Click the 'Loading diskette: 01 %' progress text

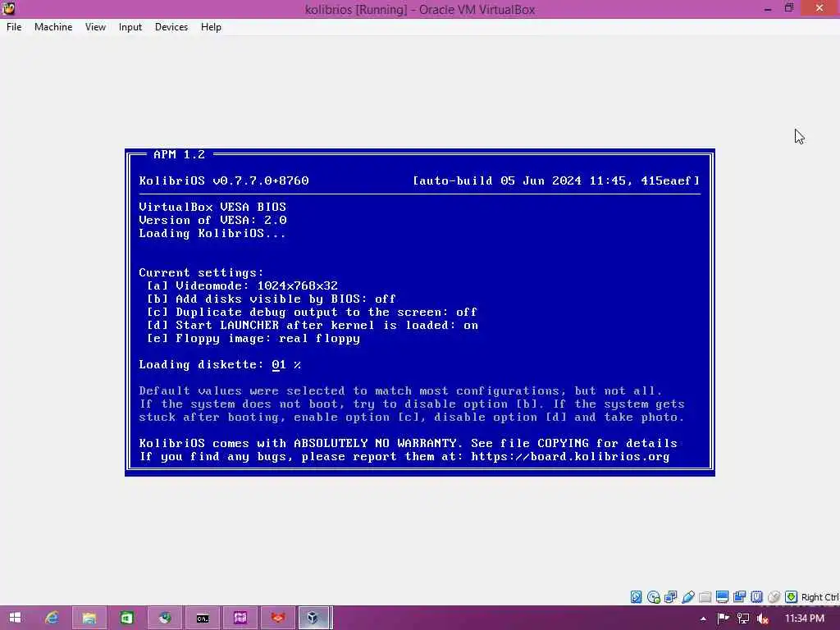[x=220, y=365]
